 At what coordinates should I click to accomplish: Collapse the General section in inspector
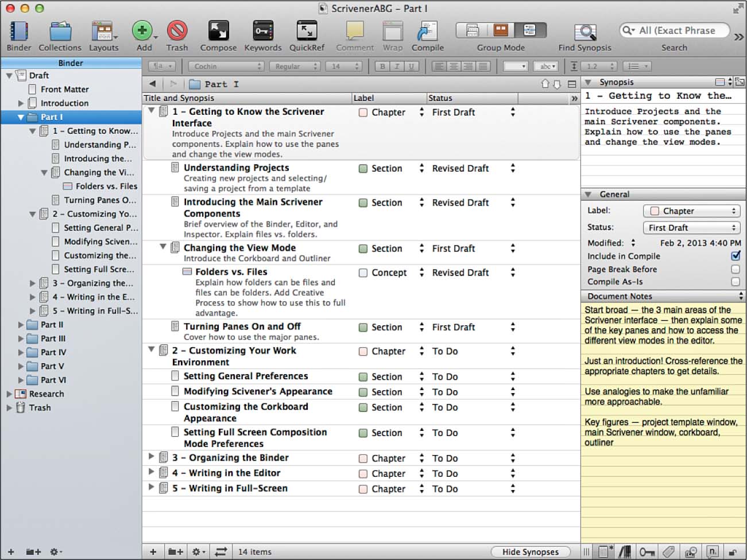click(588, 195)
